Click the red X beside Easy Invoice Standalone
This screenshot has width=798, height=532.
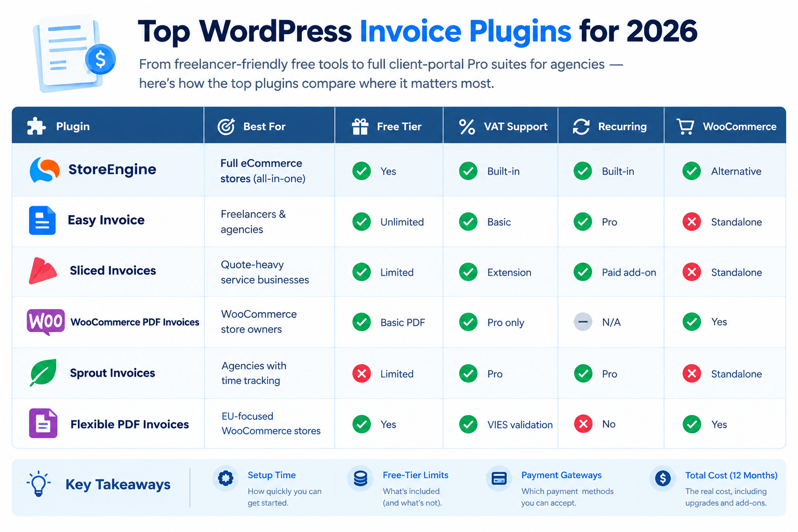691,222
